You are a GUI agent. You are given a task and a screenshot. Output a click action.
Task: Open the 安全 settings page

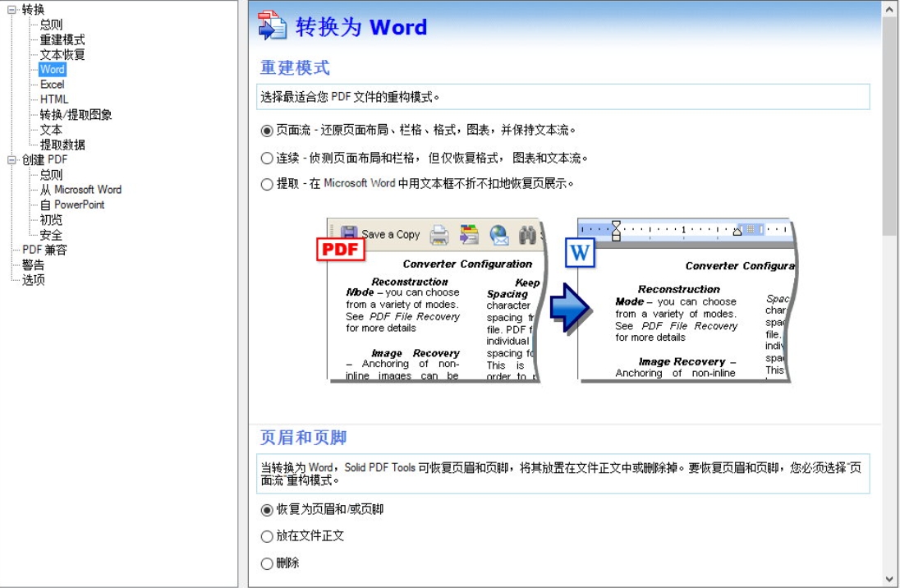click(52, 234)
